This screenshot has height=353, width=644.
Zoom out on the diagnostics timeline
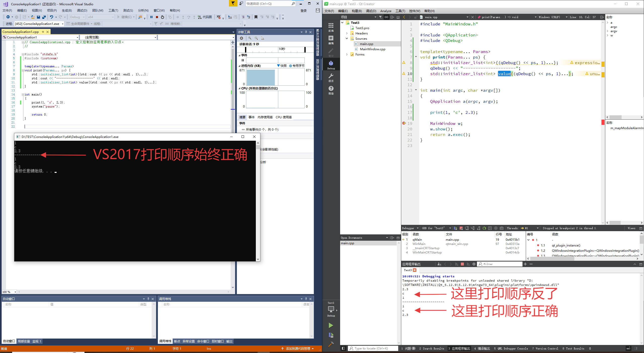[x=256, y=38]
